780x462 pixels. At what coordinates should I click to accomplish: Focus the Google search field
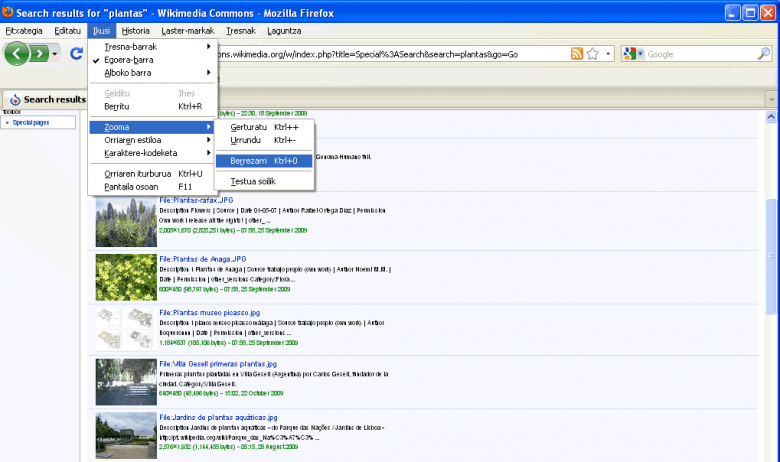pos(700,54)
